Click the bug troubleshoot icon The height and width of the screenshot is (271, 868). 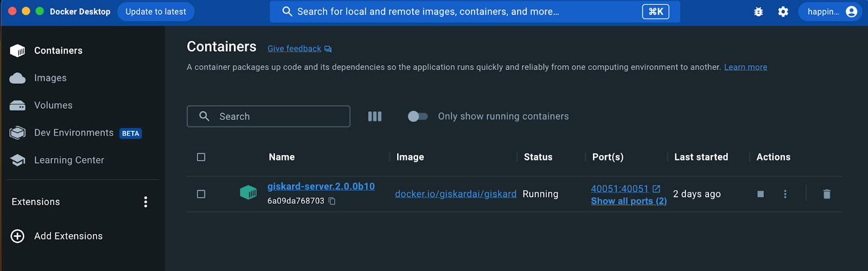coord(758,11)
